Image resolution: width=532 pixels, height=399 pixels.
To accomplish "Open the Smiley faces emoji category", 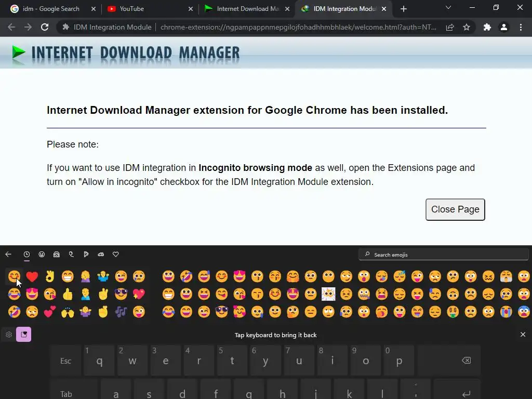I will click(42, 254).
